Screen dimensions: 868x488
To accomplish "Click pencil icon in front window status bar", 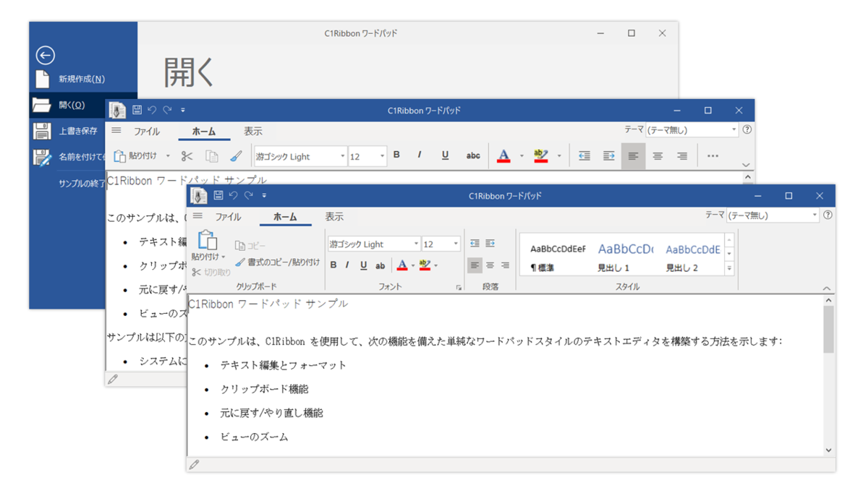I will [194, 465].
